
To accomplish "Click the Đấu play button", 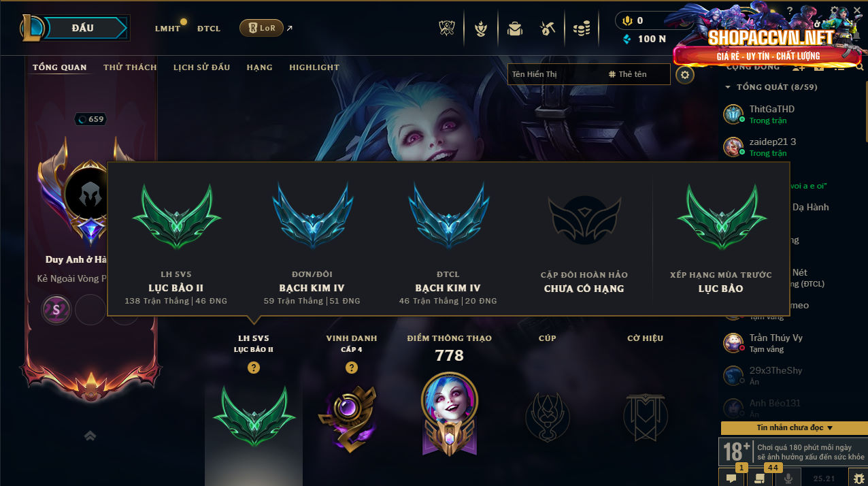I will click(82, 28).
